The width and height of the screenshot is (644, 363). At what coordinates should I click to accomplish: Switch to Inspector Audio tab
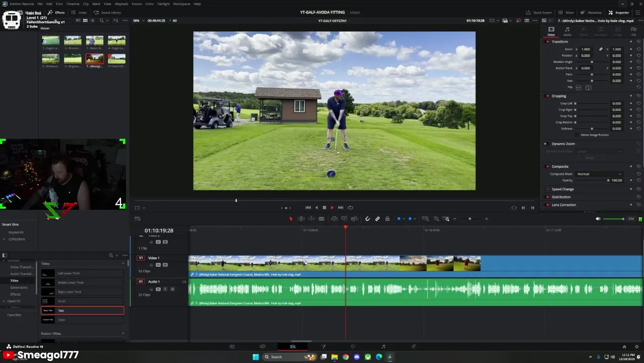tap(567, 31)
